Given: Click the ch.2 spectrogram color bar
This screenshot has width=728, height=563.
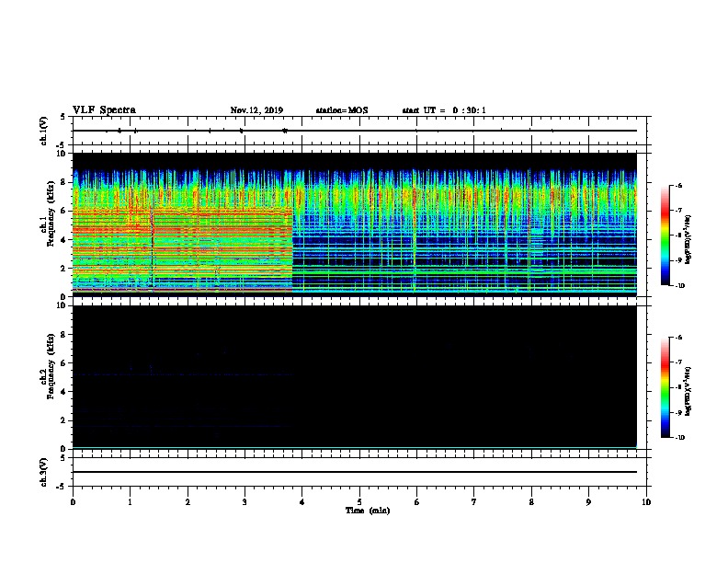Looking at the screenshot, I should tap(665, 387).
